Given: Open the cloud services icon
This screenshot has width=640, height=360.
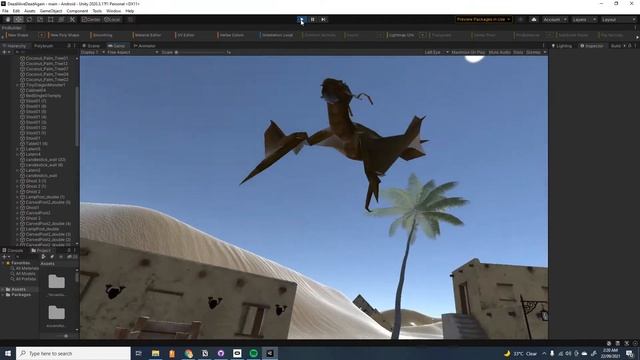Looking at the screenshot, I should [533, 20].
